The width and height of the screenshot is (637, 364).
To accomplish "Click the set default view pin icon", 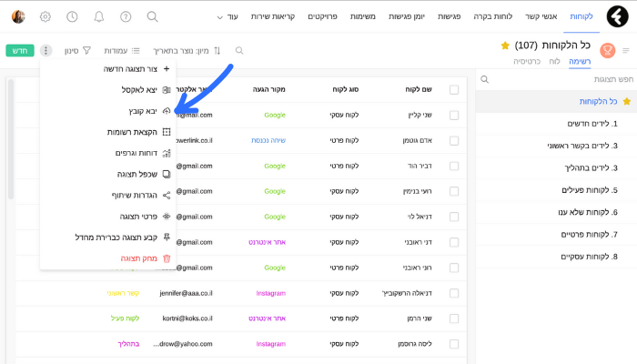I will [x=167, y=238].
